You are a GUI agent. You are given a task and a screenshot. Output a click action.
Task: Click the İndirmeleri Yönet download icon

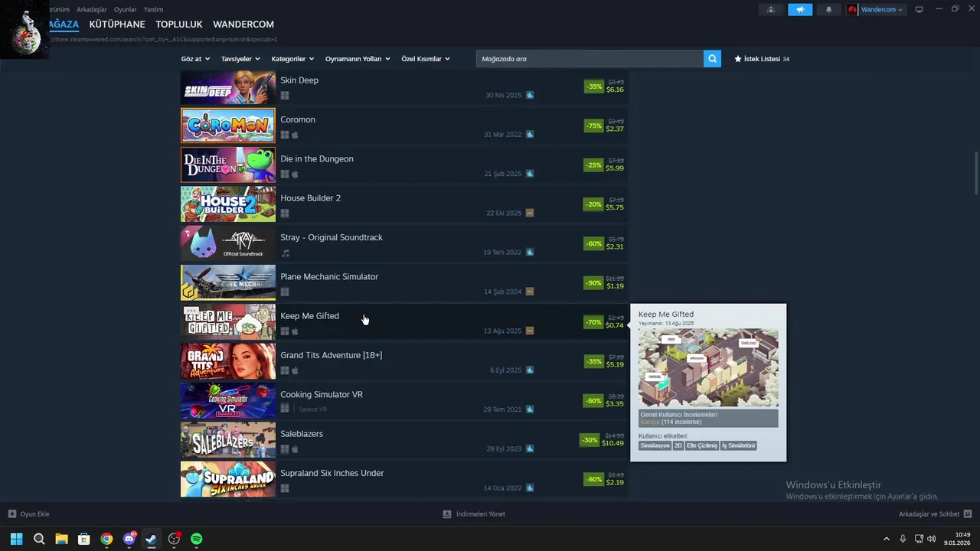[x=447, y=514]
